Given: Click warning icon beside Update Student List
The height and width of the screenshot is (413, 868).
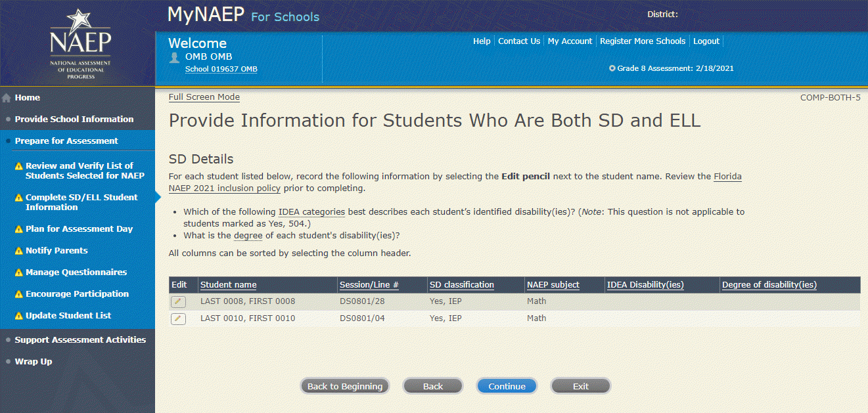Looking at the screenshot, I should click(x=19, y=316).
